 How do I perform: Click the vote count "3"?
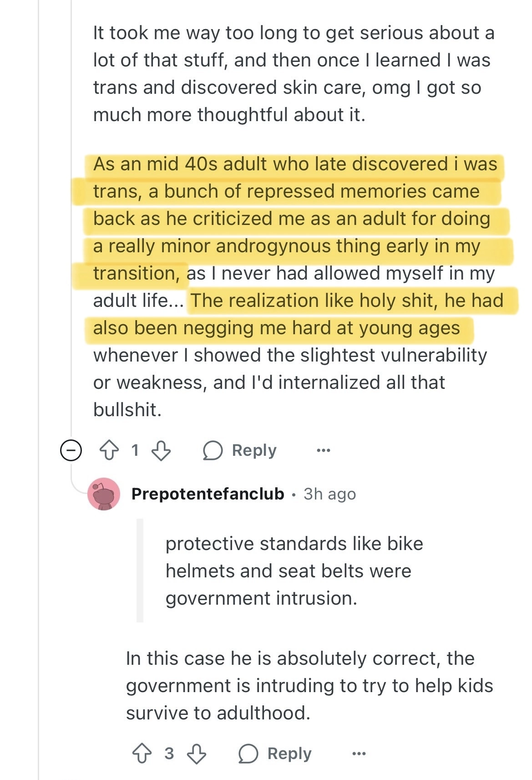coord(169,754)
